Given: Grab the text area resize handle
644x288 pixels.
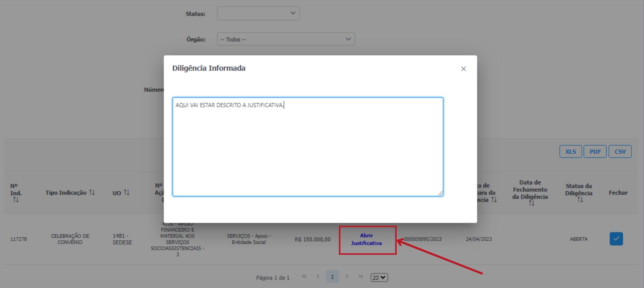Looking at the screenshot, I should coord(440,193).
